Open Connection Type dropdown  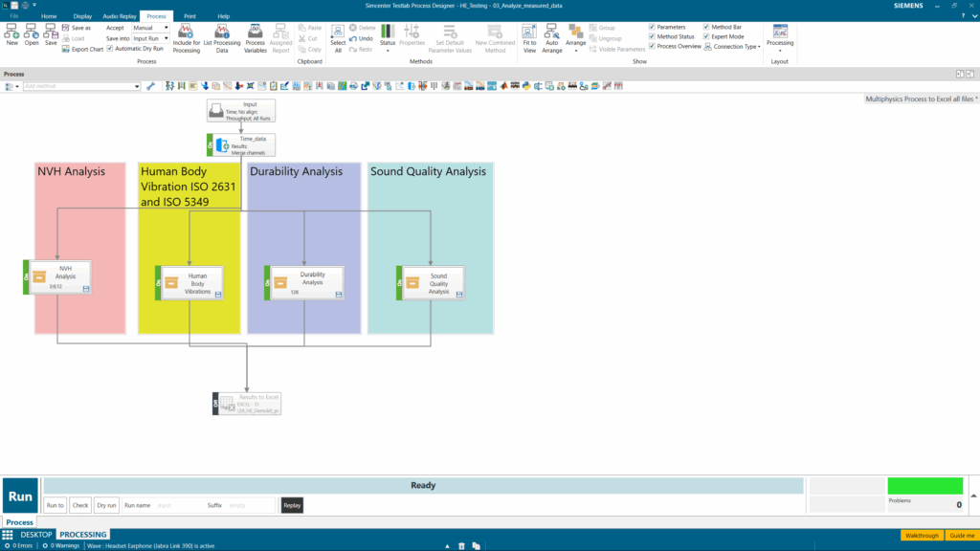pyautogui.click(x=733, y=47)
